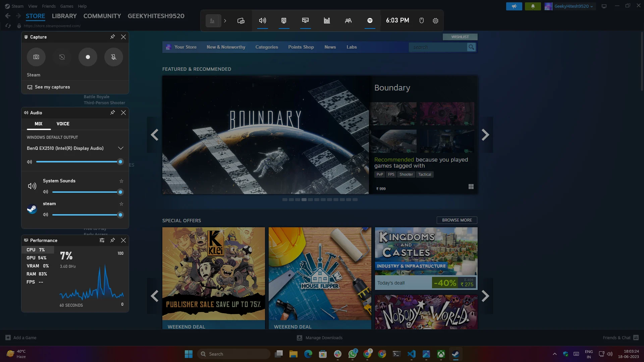Toggle Capture widget in Game Bar
The image size is (644, 362).
(x=284, y=21)
